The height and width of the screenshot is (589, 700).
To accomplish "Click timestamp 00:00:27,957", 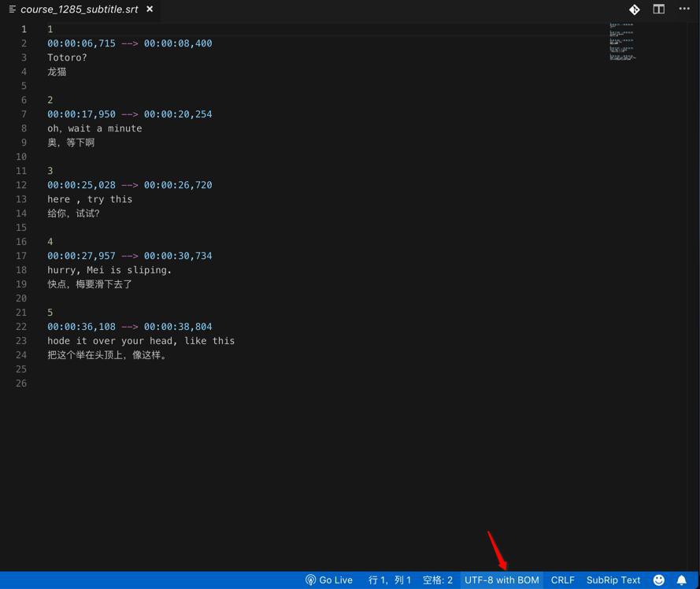I will click(81, 256).
